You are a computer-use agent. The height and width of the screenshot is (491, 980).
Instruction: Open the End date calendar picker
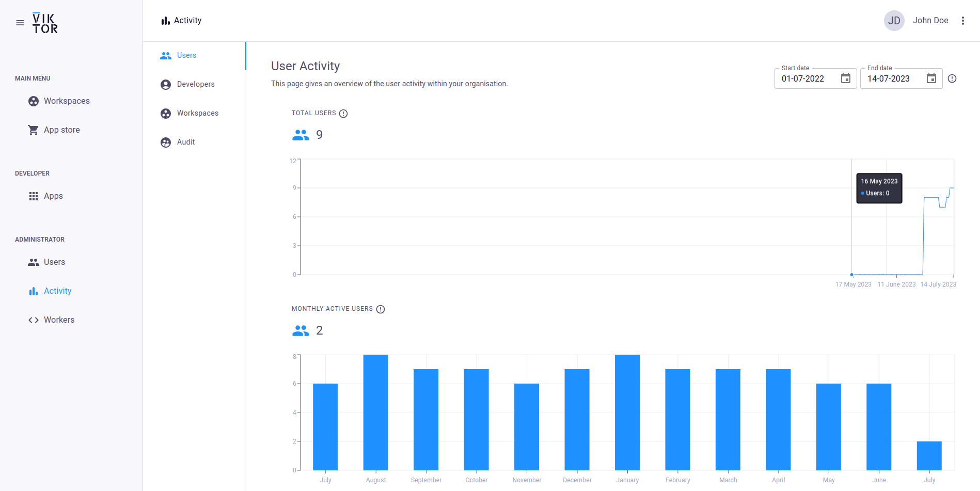pos(931,78)
